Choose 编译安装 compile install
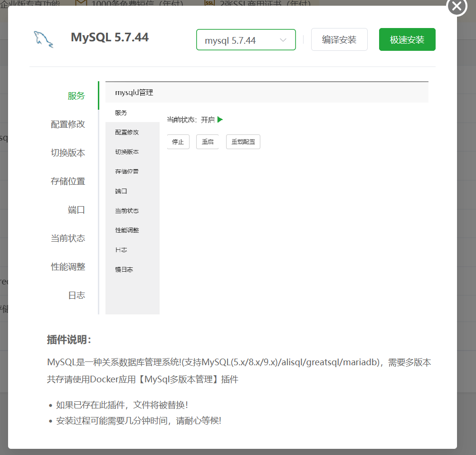The image size is (476, 455). (x=339, y=39)
